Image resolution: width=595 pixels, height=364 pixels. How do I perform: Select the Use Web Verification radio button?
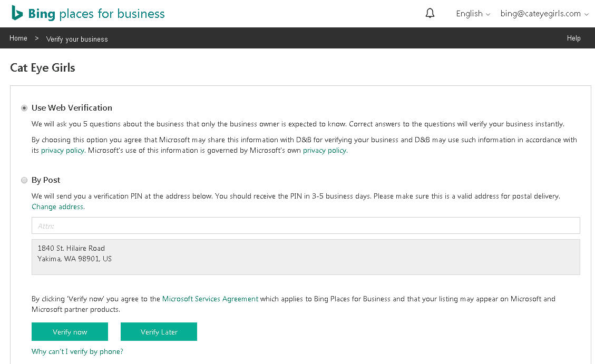[24, 108]
